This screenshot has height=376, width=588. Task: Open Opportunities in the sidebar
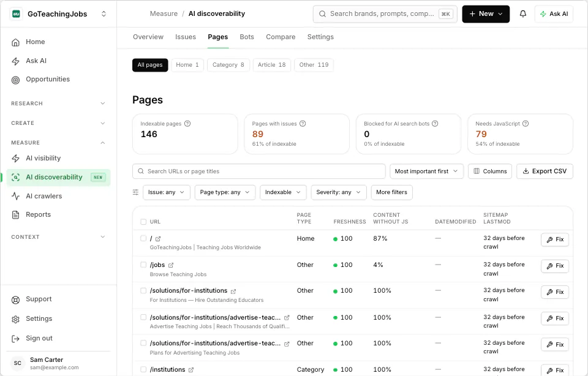(x=48, y=80)
